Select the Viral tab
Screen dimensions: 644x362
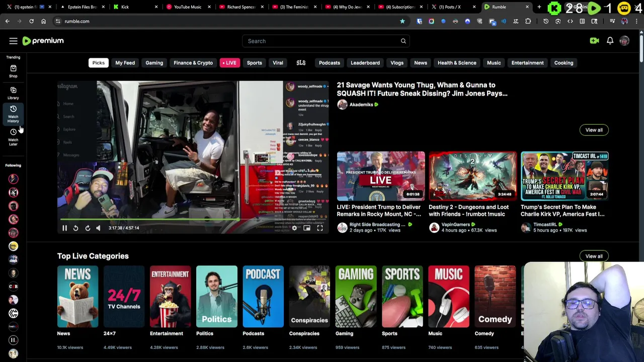click(x=278, y=63)
